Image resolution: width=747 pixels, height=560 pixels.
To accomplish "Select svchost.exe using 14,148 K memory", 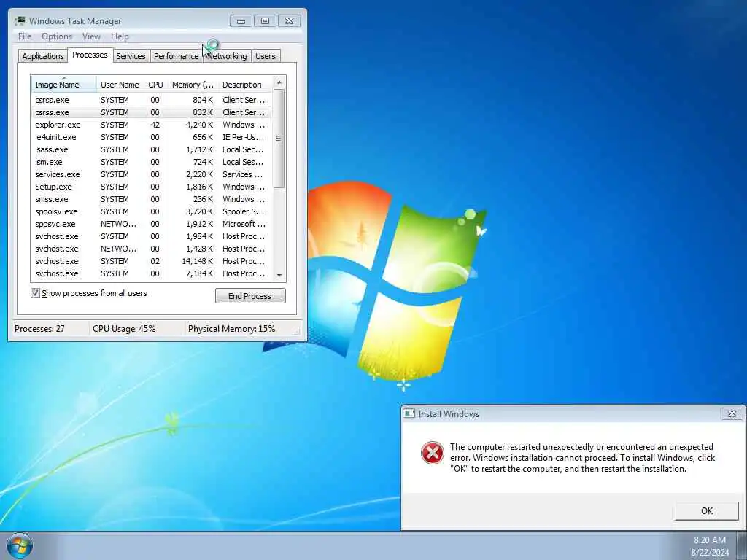I will pos(152,261).
